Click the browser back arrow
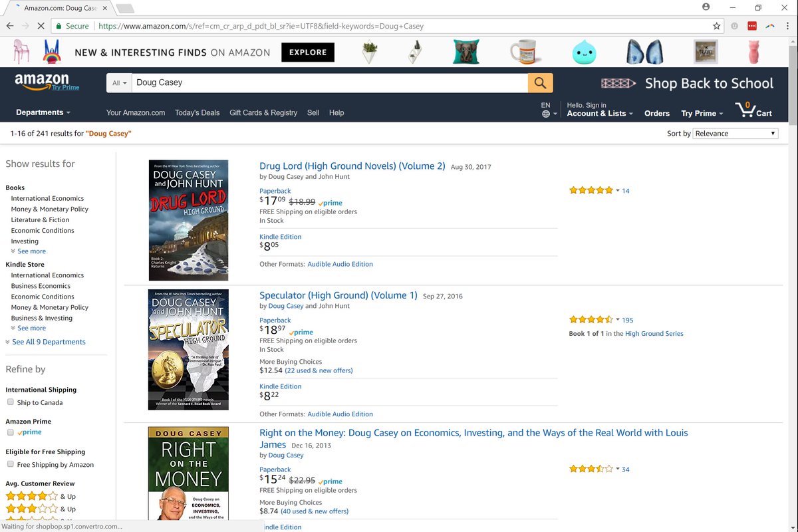The width and height of the screenshot is (798, 532). [x=10, y=26]
